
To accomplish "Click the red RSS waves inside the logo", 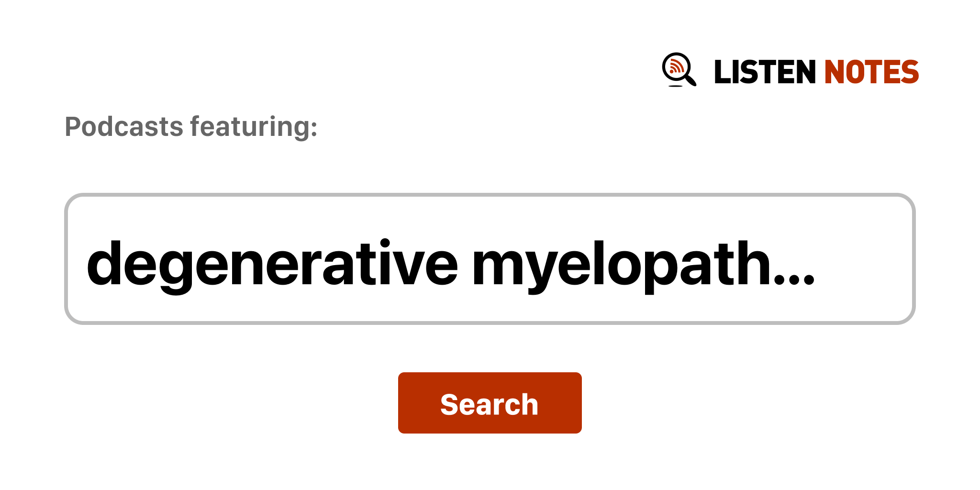I will pos(676,66).
